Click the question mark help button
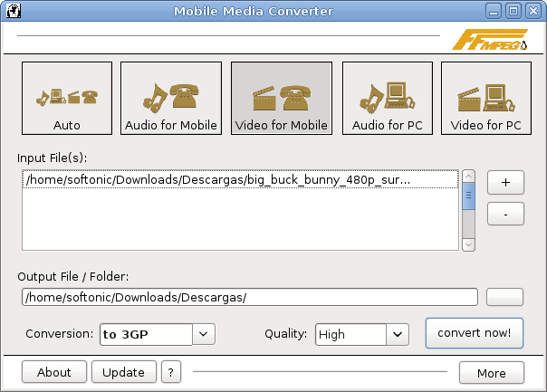 [171, 372]
